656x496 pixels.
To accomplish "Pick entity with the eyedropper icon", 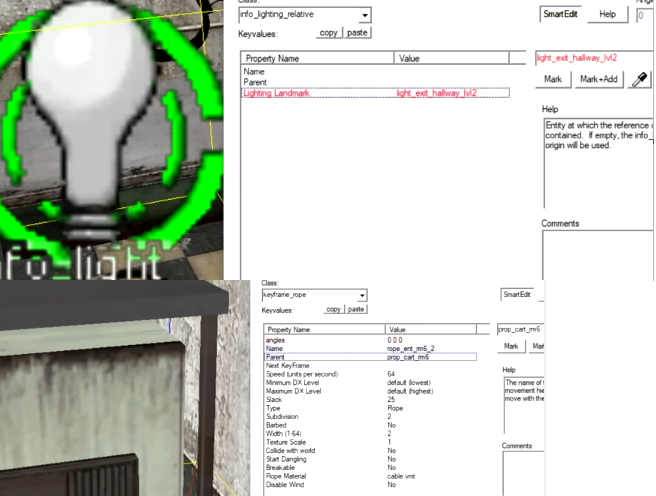I will (640, 79).
